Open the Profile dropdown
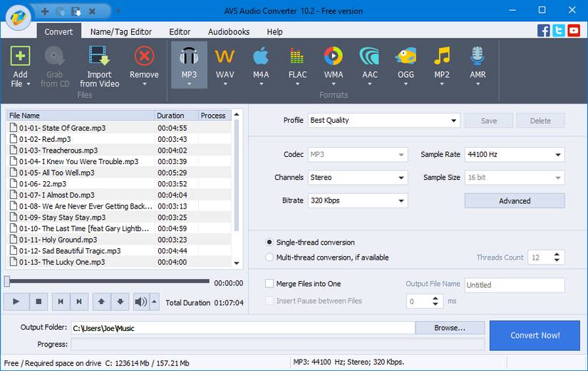Screen dimensions: 588x371 click(384, 121)
